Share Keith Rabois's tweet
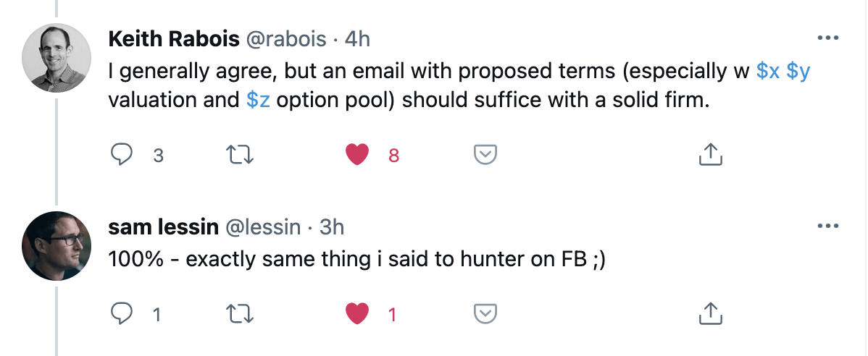 click(x=710, y=154)
